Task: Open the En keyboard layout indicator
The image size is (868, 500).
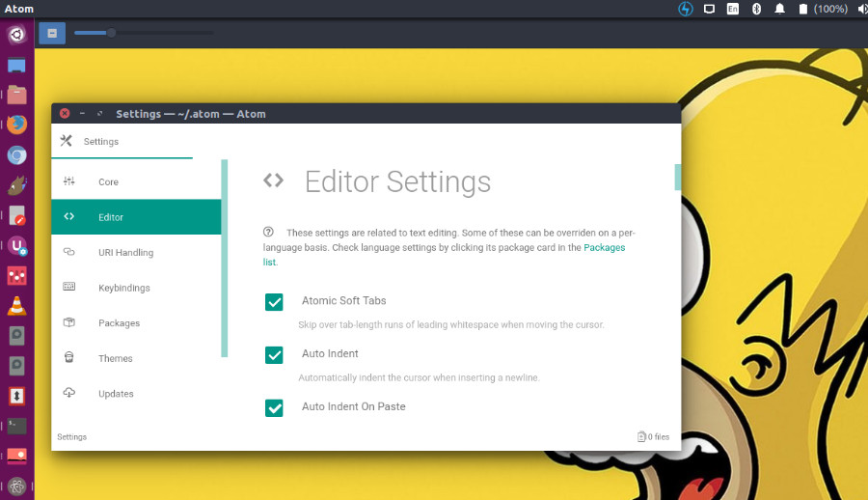Action: click(732, 9)
